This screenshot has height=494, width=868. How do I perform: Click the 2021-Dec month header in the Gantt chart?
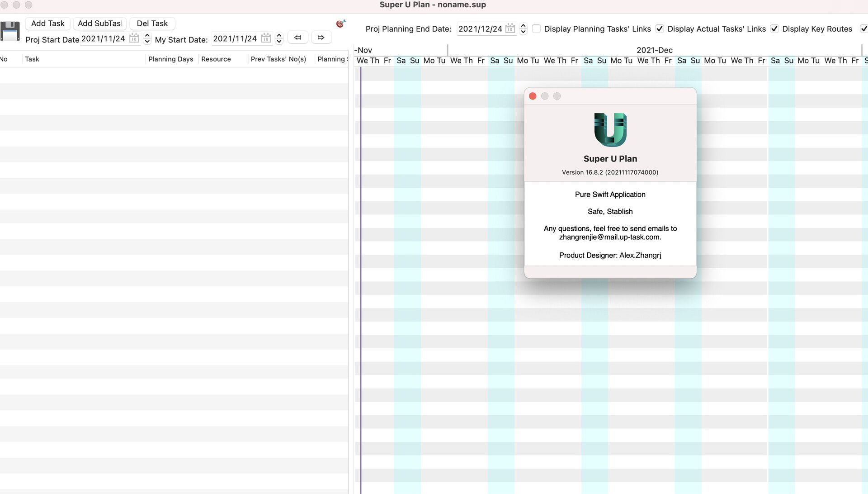tap(655, 50)
